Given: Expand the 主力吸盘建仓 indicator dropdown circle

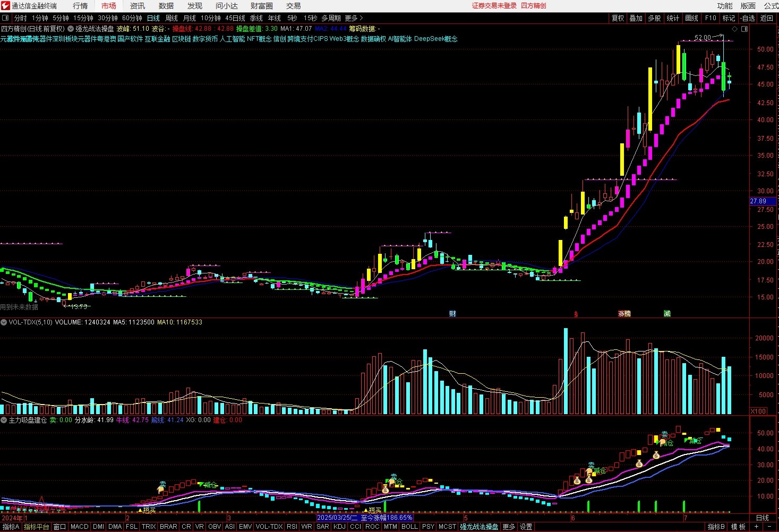Looking at the screenshot, I should (4, 420).
